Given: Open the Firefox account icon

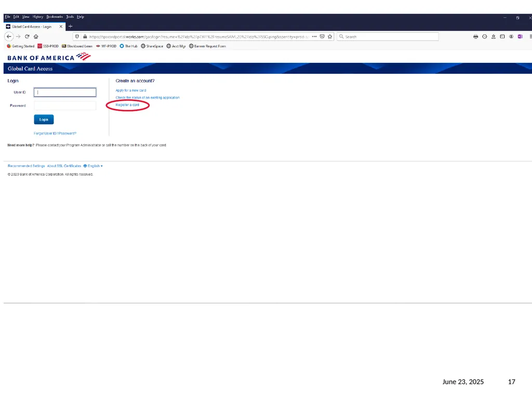Looking at the screenshot, I should point(511,37).
